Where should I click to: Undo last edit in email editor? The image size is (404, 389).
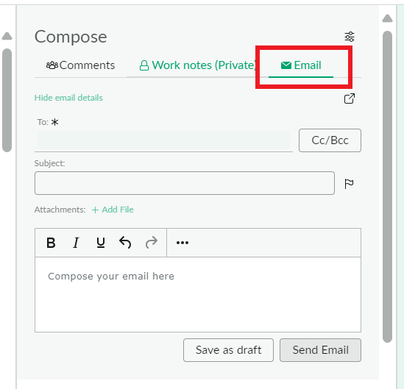(x=125, y=243)
